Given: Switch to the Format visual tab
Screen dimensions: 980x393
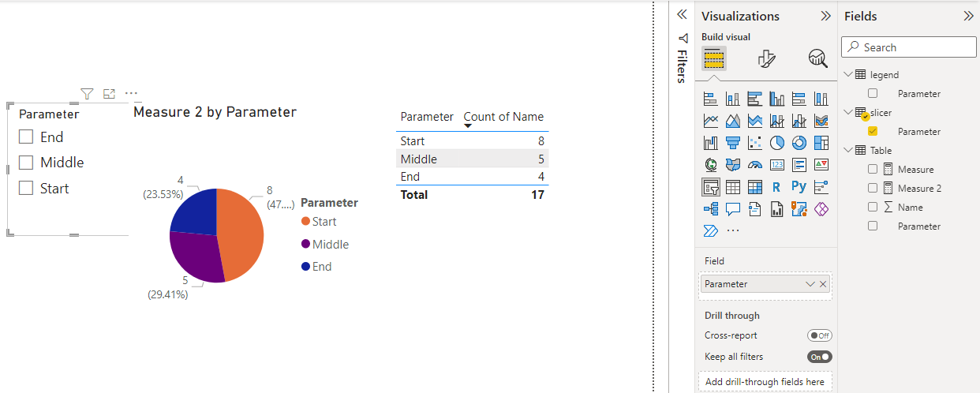Looking at the screenshot, I should click(x=766, y=58).
